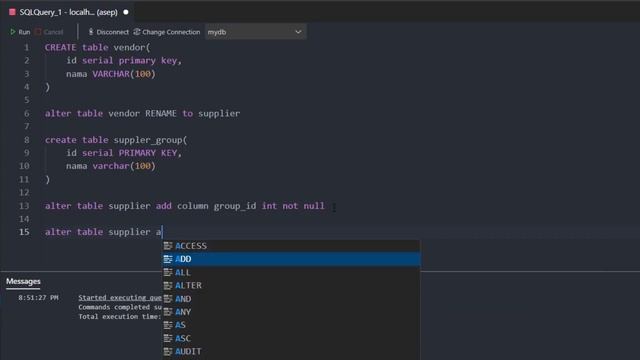Click the word RENAME on line 6

point(161,113)
